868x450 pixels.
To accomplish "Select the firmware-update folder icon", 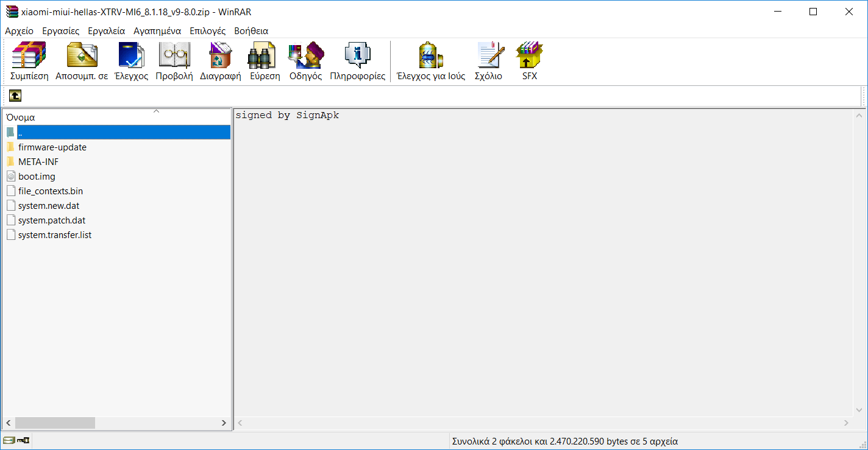I will 10,147.
